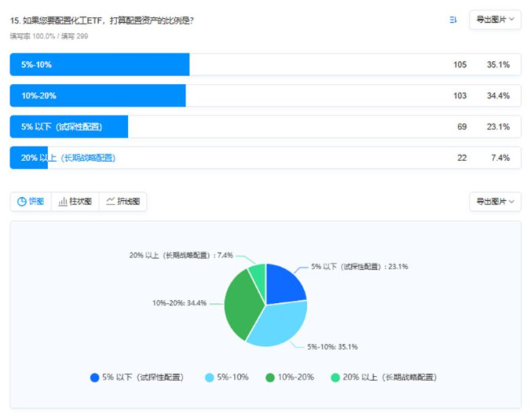530x420 pixels.
Task: Toggle the 5% 以下 legend dot in chart
Action: click(95, 377)
